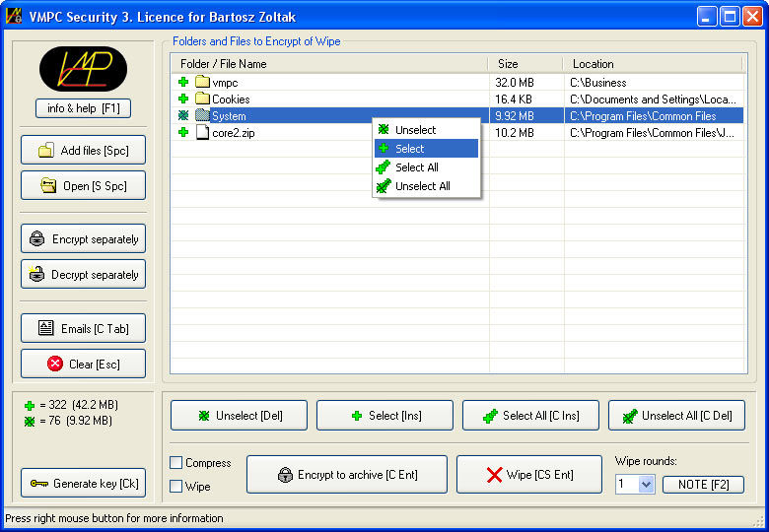Click the red X Wipe icon

tap(494, 474)
